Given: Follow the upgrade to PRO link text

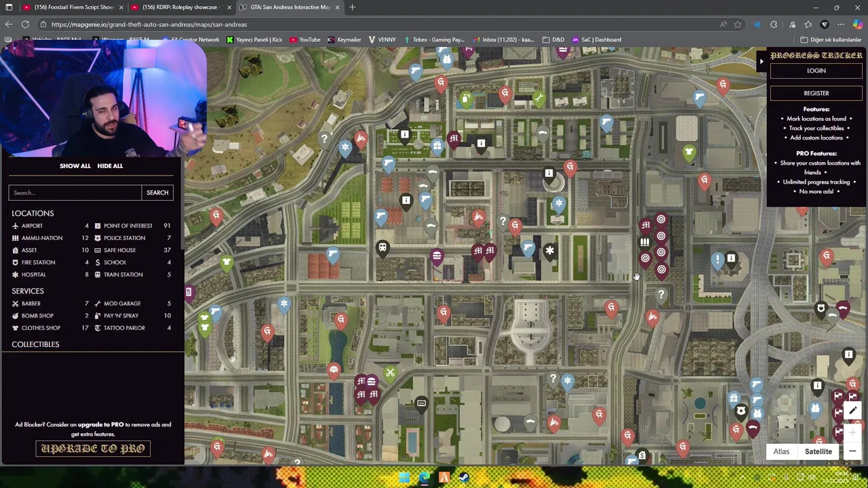Looking at the screenshot, I should [101, 425].
